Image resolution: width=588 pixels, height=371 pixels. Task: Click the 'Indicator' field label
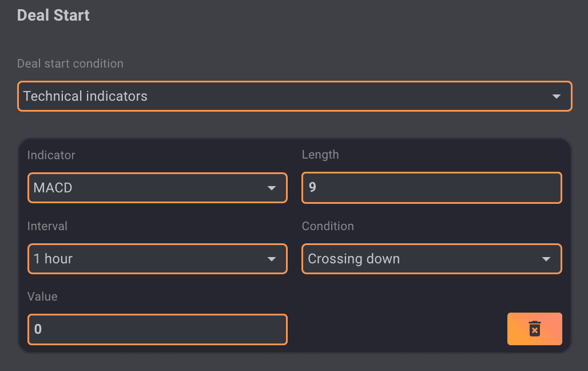click(51, 155)
